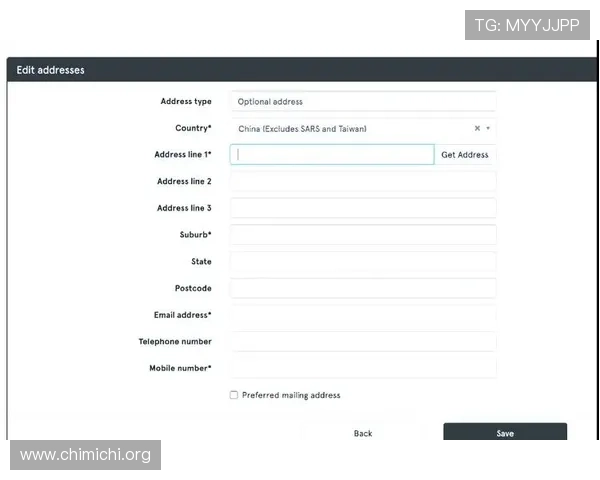Save the address with the Save button
The height and width of the screenshot is (480, 600).
(x=505, y=433)
